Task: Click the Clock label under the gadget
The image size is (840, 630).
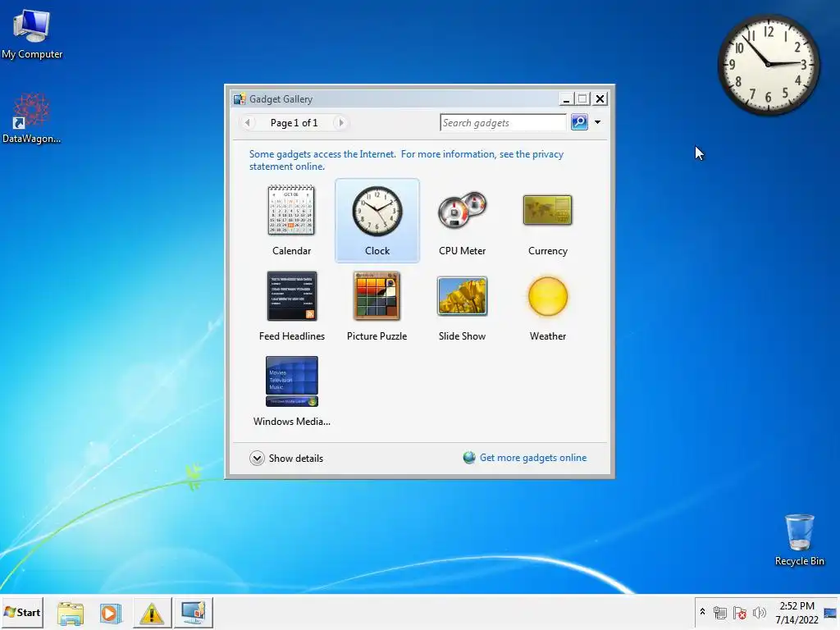Action: click(377, 251)
